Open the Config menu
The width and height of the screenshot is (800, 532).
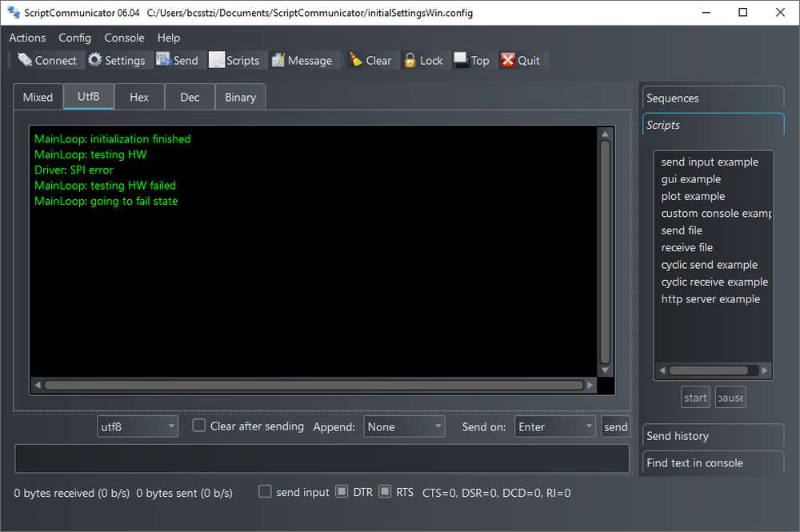coord(74,38)
